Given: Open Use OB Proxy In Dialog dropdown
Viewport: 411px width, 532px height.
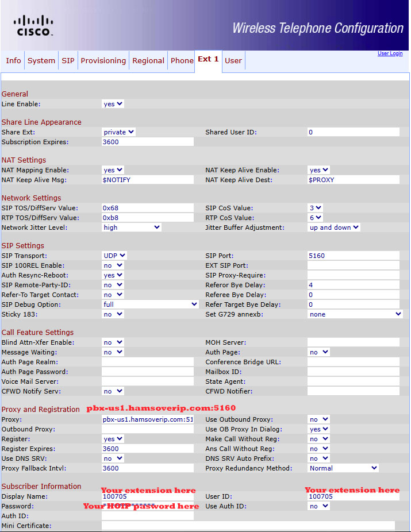Looking at the screenshot, I should [318, 430].
